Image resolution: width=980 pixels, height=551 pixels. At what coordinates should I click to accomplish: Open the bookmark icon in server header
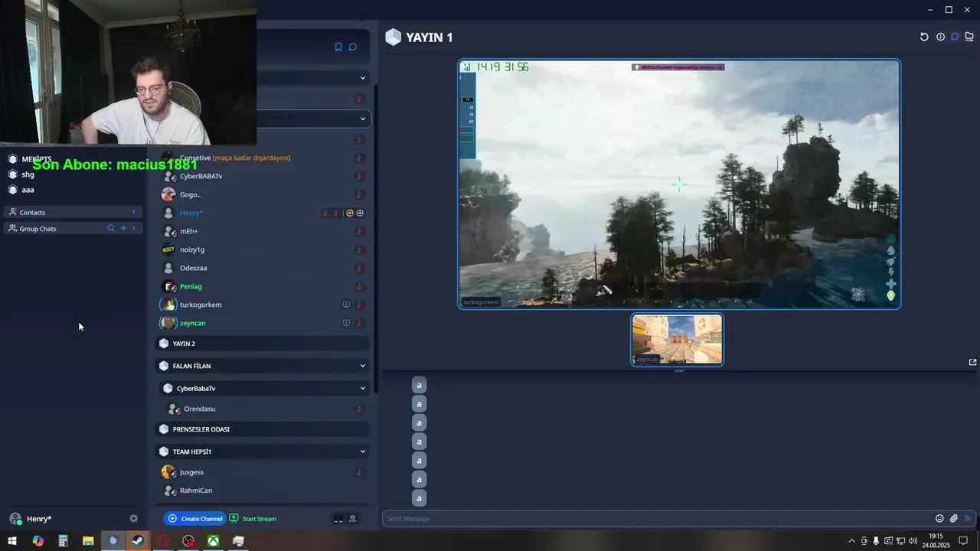tap(338, 47)
